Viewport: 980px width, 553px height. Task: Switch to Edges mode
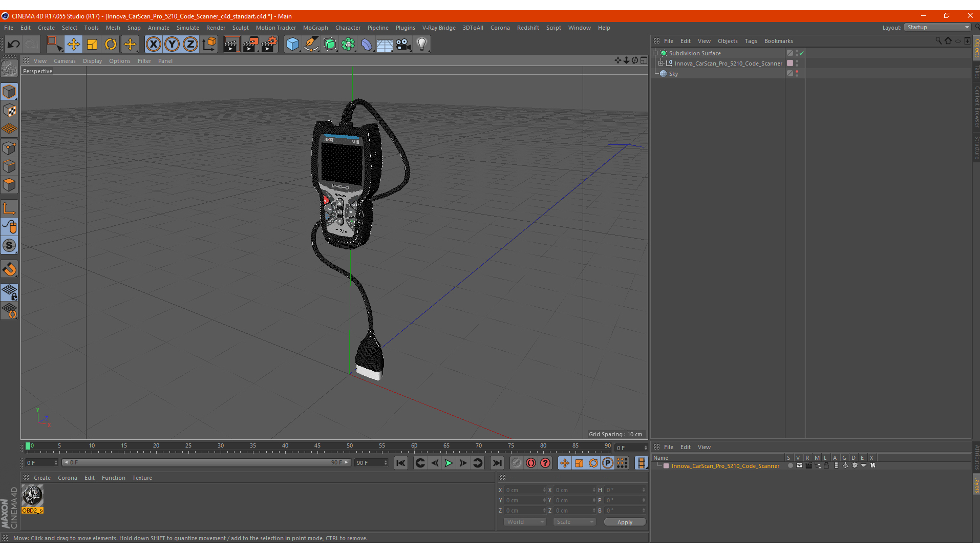[x=9, y=166]
